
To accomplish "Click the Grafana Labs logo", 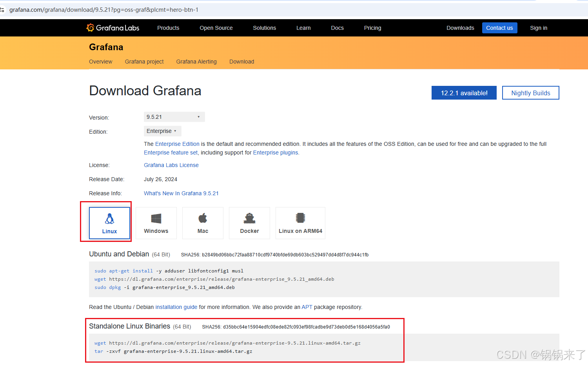I will pyautogui.click(x=113, y=28).
